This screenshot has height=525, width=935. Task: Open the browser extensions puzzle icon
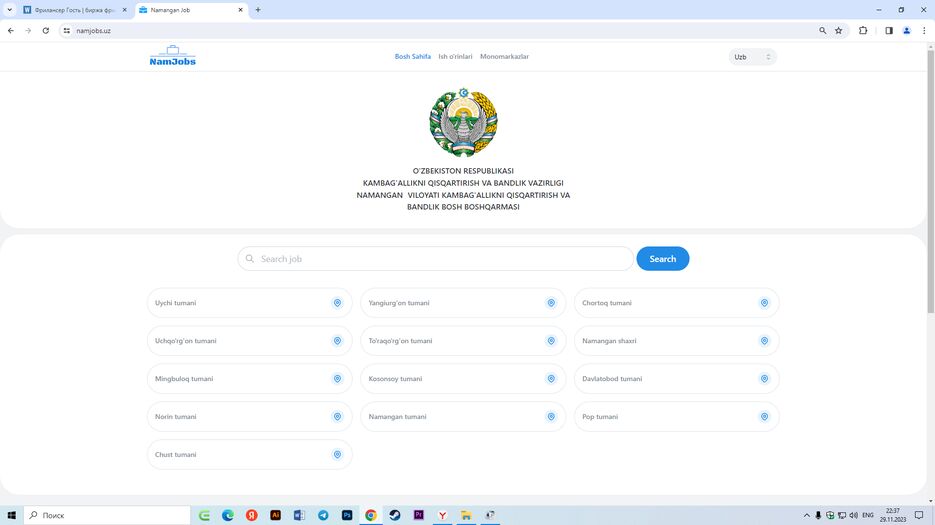click(x=863, y=30)
